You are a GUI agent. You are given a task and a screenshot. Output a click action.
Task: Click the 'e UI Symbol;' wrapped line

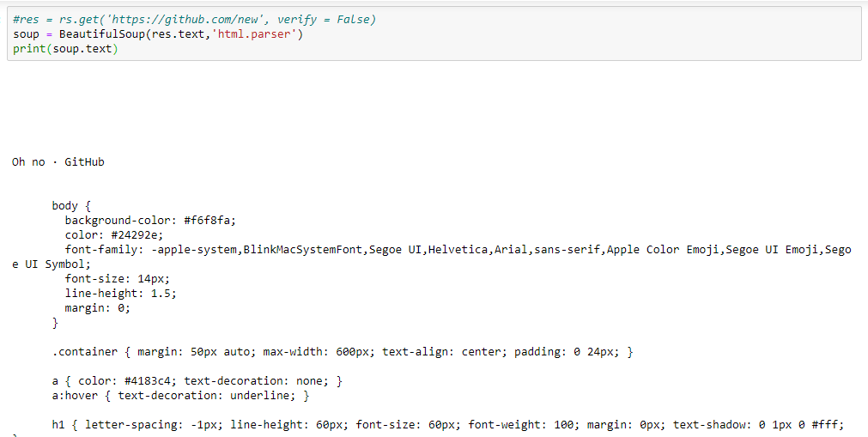click(51, 264)
